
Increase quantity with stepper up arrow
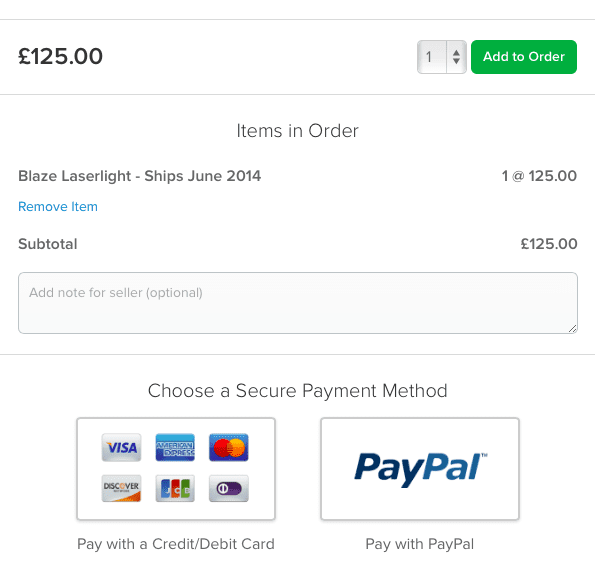456,53
